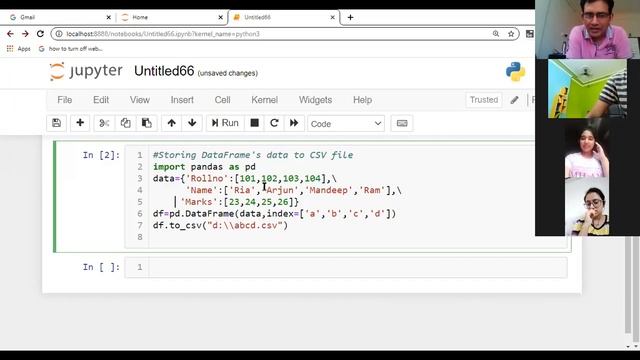640x360 pixels.
Task: Cut selected cells with the scissors icon
Action: (104, 123)
